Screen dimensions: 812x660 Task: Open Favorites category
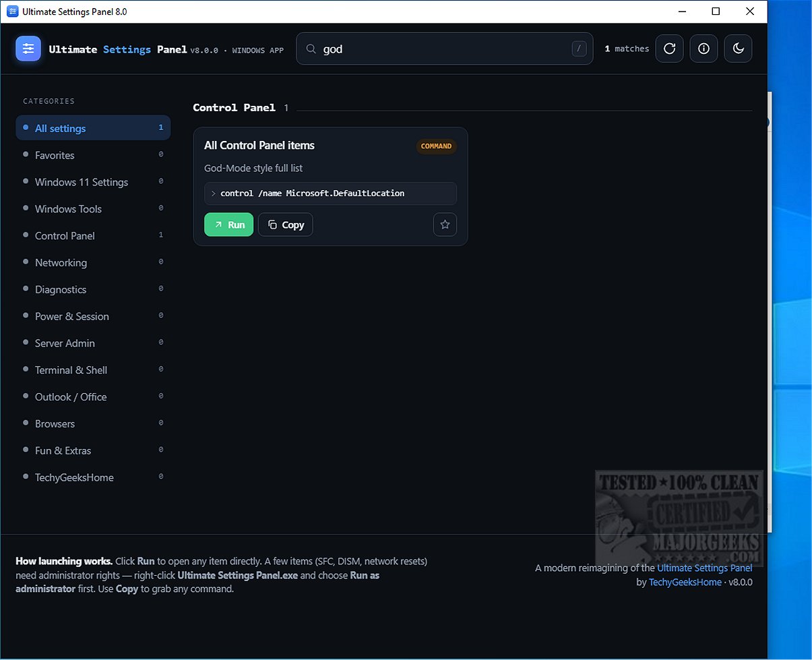(x=93, y=155)
